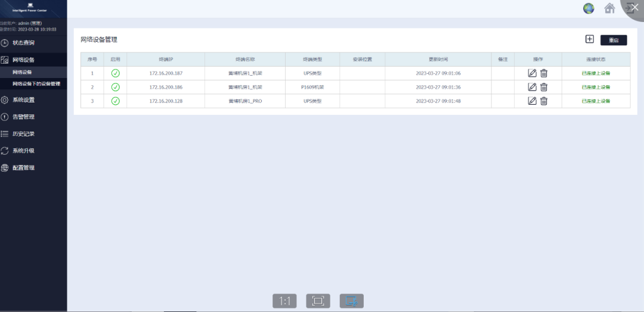Collapse the 网络设备 sidebar section
The height and width of the screenshot is (312, 644).
coord(24,60)
